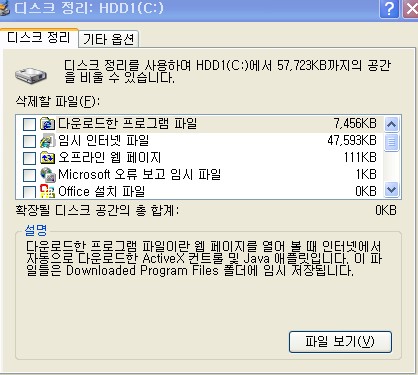Click the 확장될 디스크 공간의 총 합계 label
Image resolution: width=418 pixels, height=375 pixels.
[97, 211]
